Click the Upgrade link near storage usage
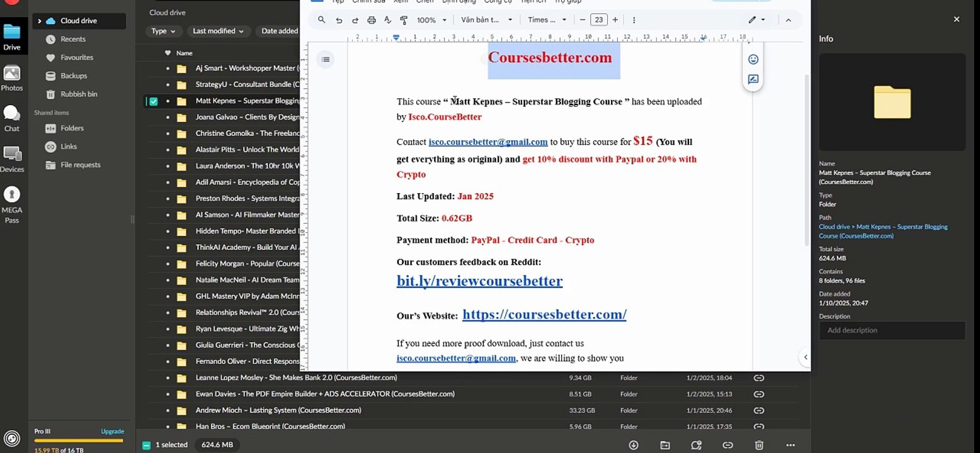 113,432
